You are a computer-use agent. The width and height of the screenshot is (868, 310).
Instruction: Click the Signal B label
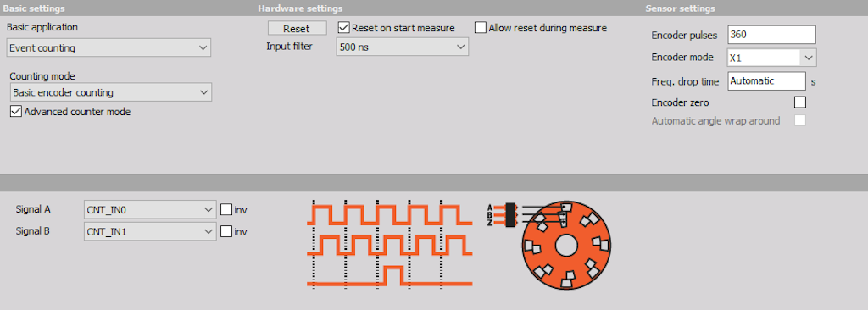pyautogui.click(x=33, y=231)
